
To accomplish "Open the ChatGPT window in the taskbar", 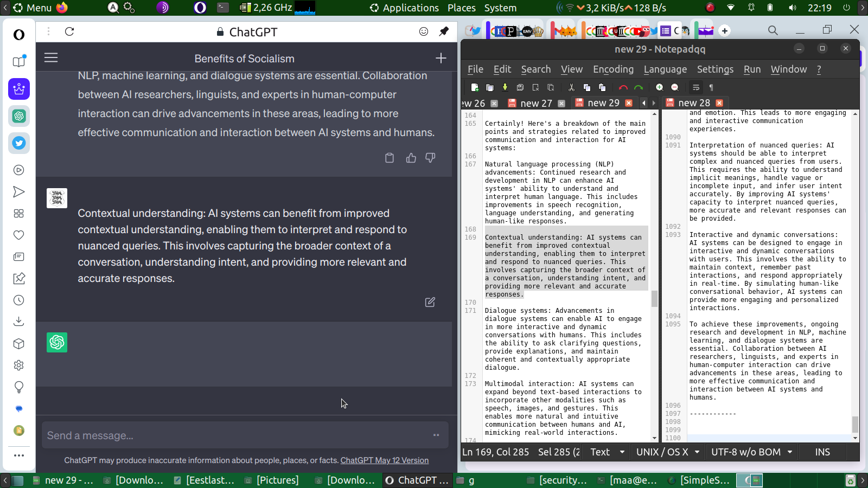I will [417, 480].
